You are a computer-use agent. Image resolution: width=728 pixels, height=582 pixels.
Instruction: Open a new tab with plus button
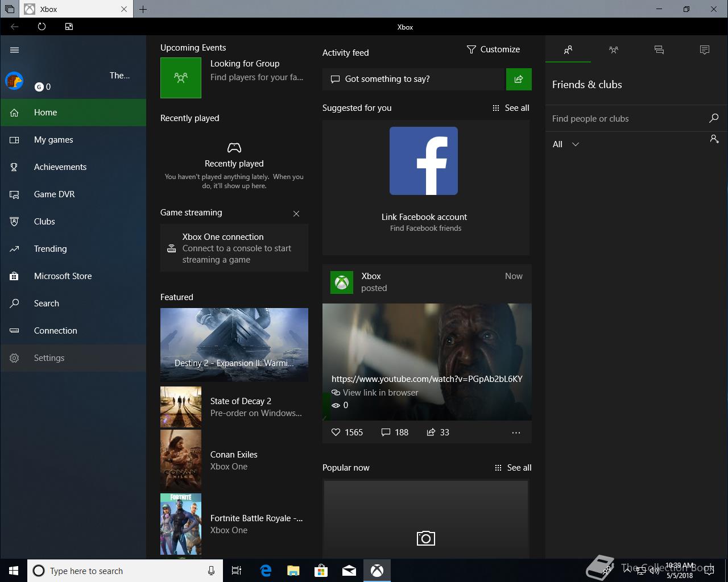click(143, 9)
